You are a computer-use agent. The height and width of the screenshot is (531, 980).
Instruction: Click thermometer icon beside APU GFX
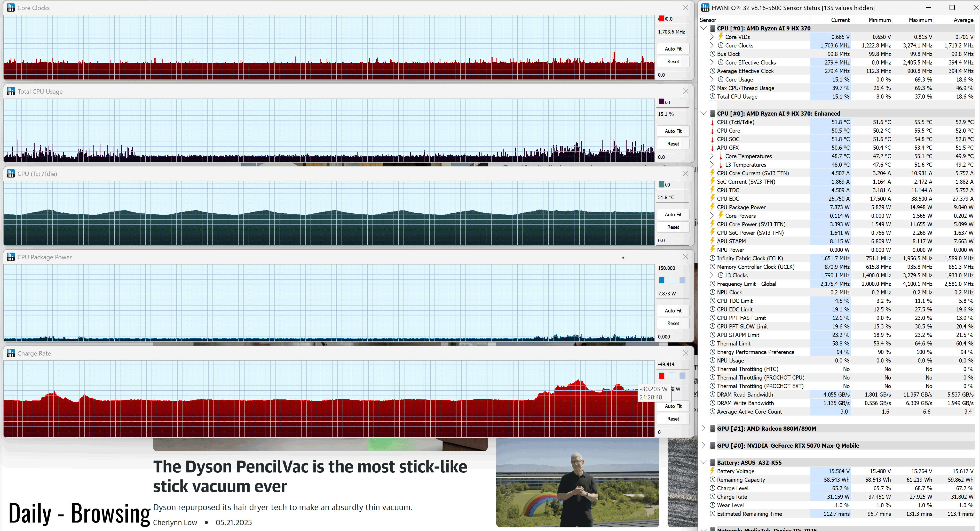pyautogui.click(x=712, y=148)
